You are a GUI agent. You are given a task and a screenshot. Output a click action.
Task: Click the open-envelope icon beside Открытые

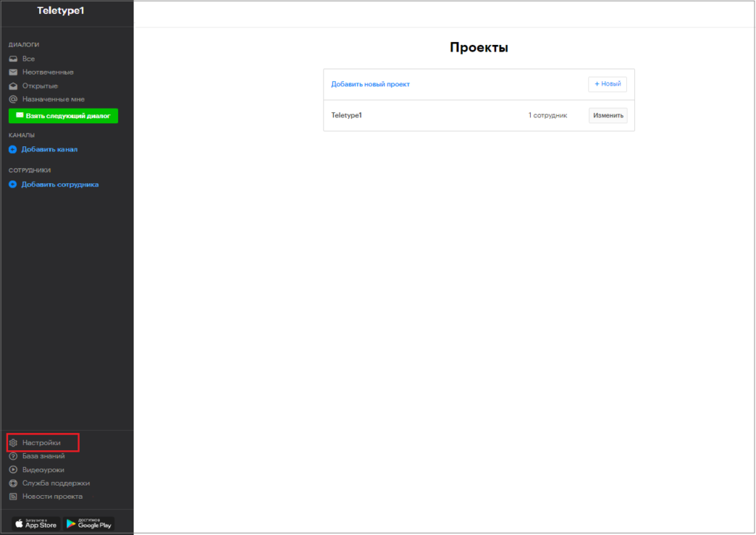13,86
